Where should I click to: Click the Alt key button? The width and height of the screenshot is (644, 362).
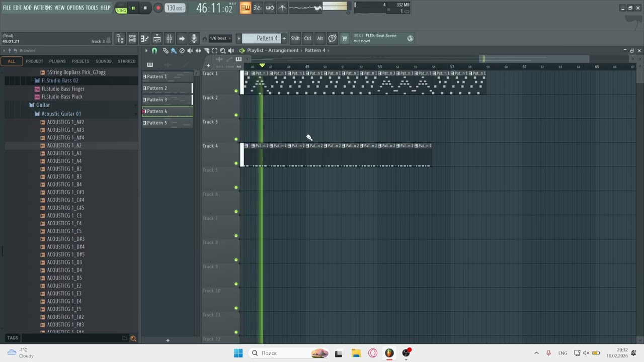(x=320, y=38)
